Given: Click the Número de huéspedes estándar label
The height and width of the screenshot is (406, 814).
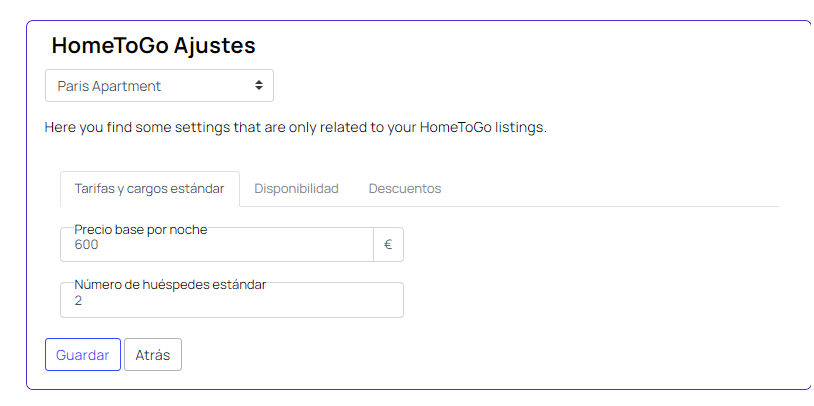Looking at the screenshot, I should (x=170, y=285).
